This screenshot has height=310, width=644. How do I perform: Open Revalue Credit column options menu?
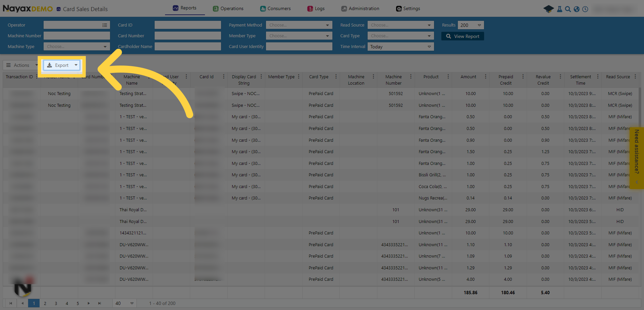(x=560, y=77)
